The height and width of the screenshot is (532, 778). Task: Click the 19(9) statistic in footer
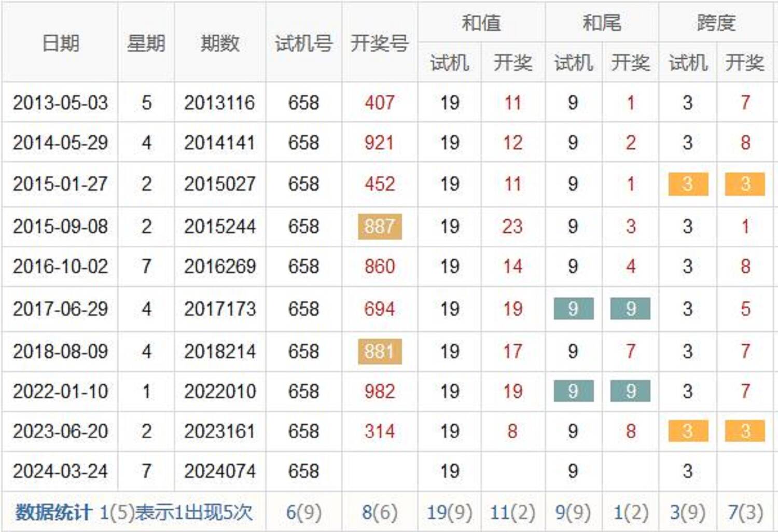click(x=449, y=512)
